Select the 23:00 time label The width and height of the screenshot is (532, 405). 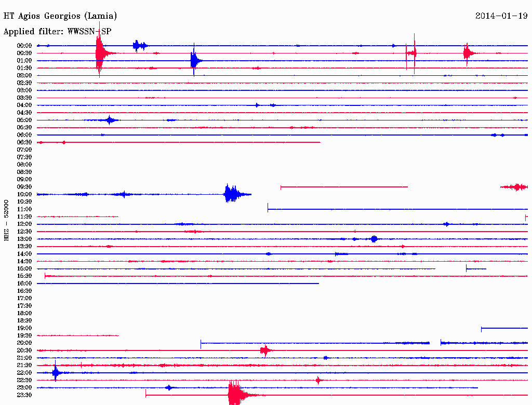pos(24,387)
